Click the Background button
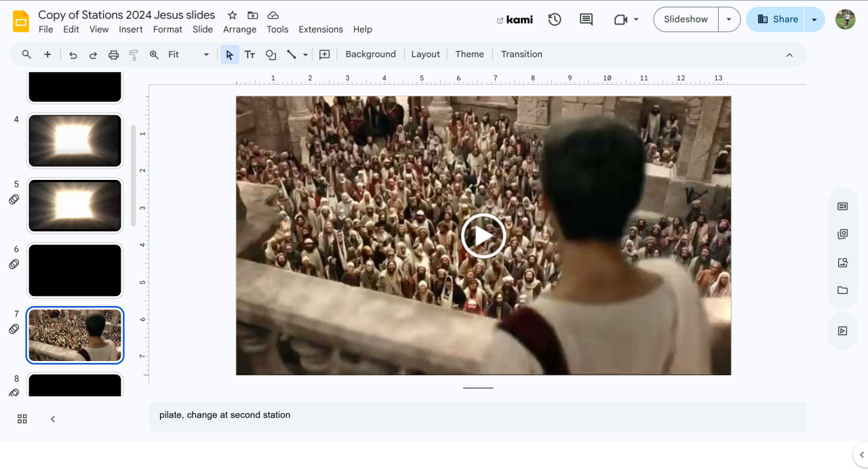The width and height of the screenshot is (868, 471). (x=370, y=54)
